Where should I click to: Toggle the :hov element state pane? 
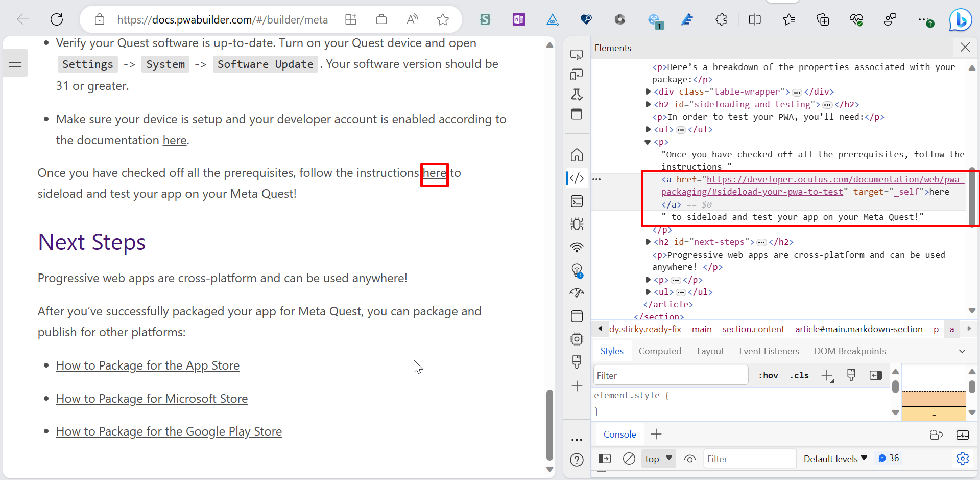pyautogui.click(x=768, y=375)
